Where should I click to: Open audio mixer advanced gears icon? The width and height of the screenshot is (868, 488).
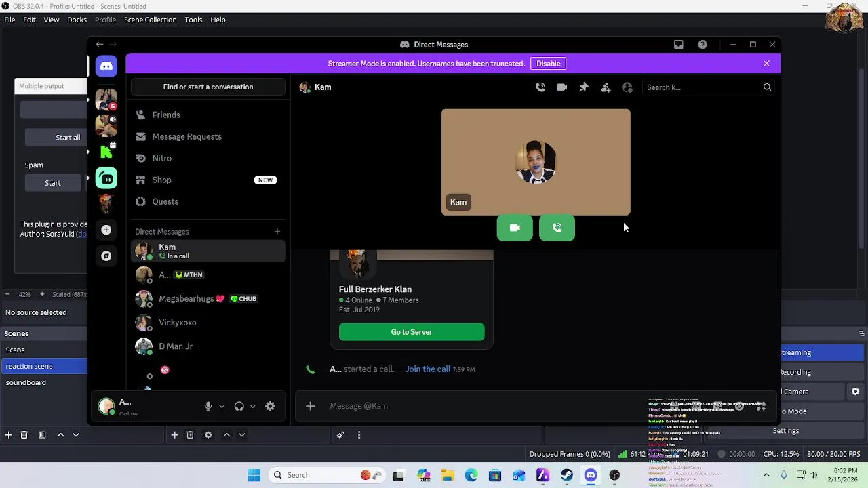(x=340, y=435)
